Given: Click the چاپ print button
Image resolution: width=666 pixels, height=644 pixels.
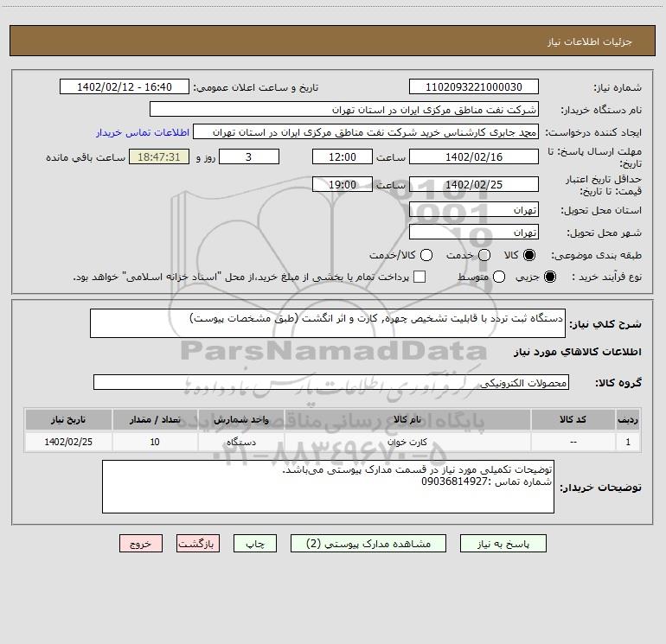Looking at the screenshot, I should coord(255,544).
